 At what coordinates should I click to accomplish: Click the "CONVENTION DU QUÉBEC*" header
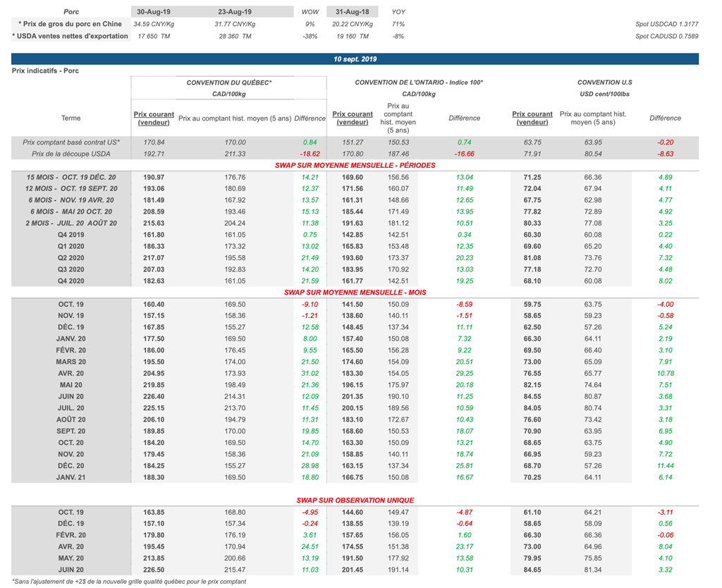click(x=229, y=82)
